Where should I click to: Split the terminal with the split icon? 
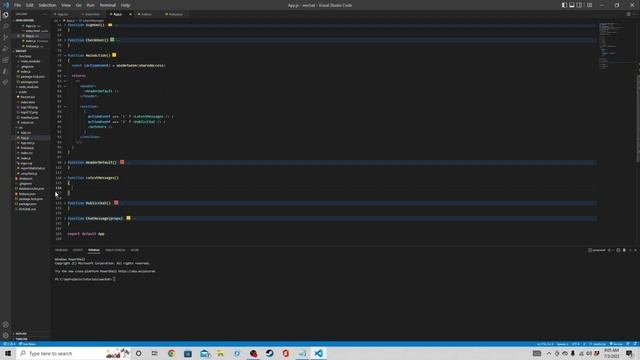tap(618, 250)
